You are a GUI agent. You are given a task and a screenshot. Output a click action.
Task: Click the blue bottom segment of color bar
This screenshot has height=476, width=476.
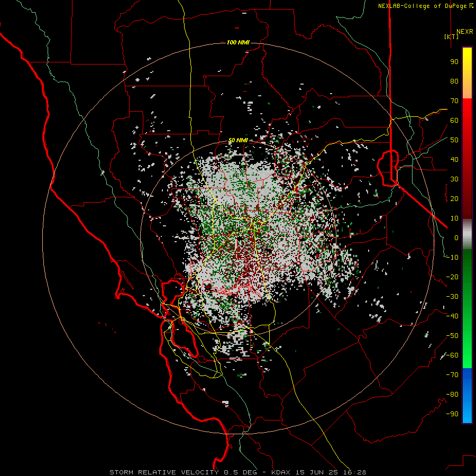coord(467,396)
